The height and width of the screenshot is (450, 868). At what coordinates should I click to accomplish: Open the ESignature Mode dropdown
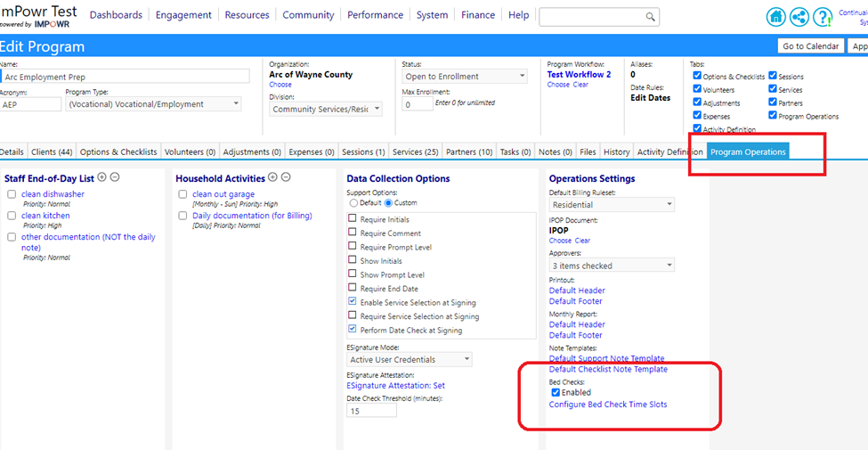[410, 360]
